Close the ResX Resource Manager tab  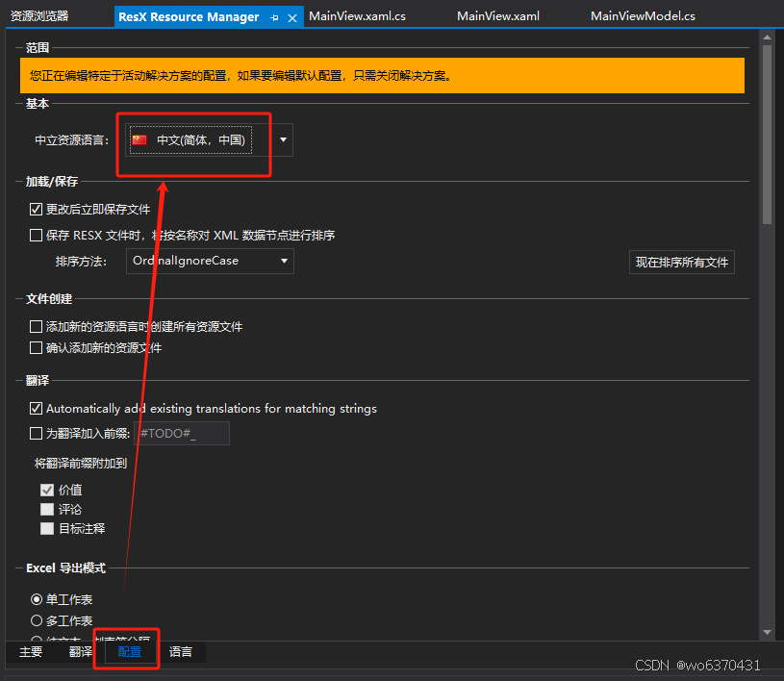click(x=292, y=18)
